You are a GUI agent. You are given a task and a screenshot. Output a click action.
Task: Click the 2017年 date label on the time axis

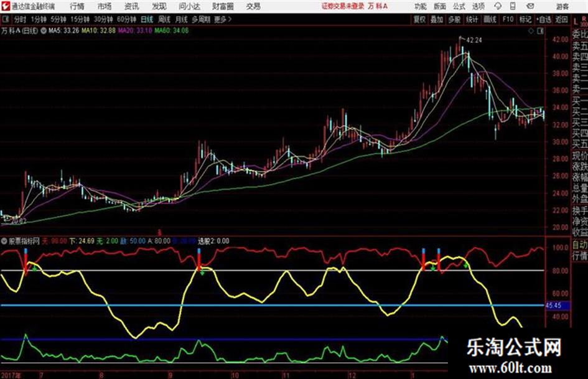11,375
